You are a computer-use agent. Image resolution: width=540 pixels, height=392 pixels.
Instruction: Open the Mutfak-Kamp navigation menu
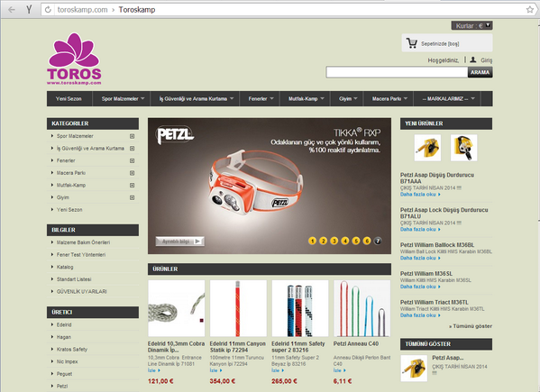click(306, 99)
